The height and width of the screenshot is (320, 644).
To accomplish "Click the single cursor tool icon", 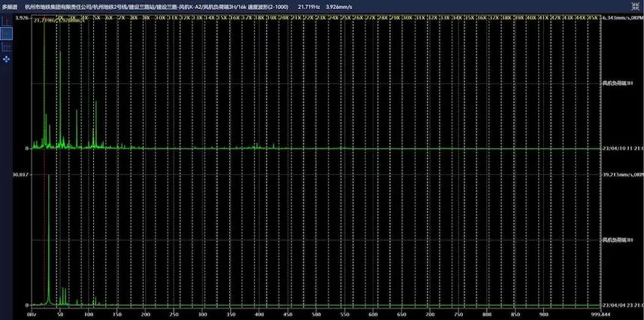I will click(x=8, y=21).
